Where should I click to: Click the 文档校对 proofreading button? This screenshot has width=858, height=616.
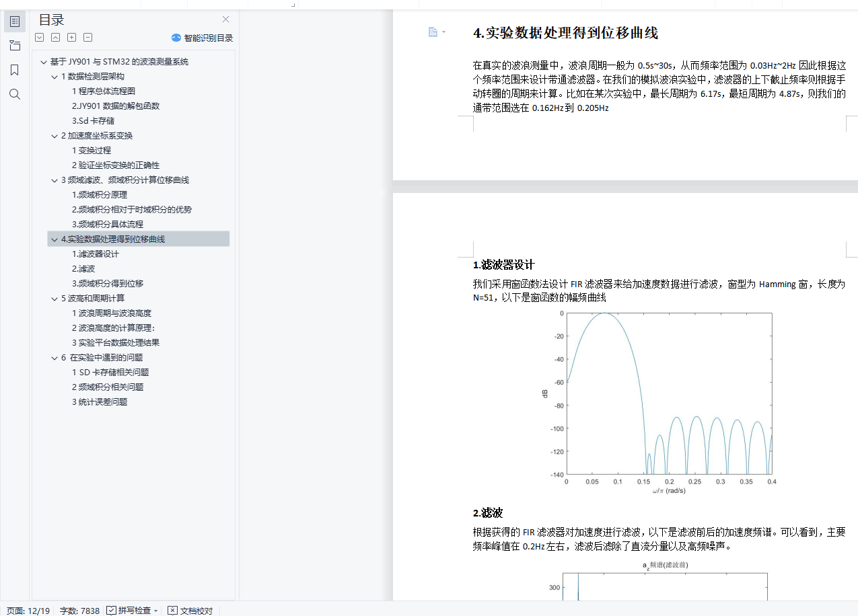tap(190, 611)
